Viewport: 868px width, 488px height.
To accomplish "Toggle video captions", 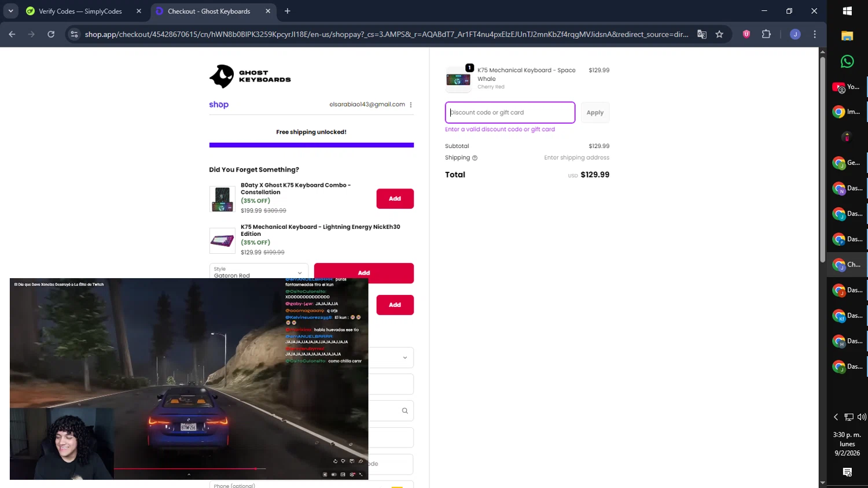I will click(x=343, y=475).
